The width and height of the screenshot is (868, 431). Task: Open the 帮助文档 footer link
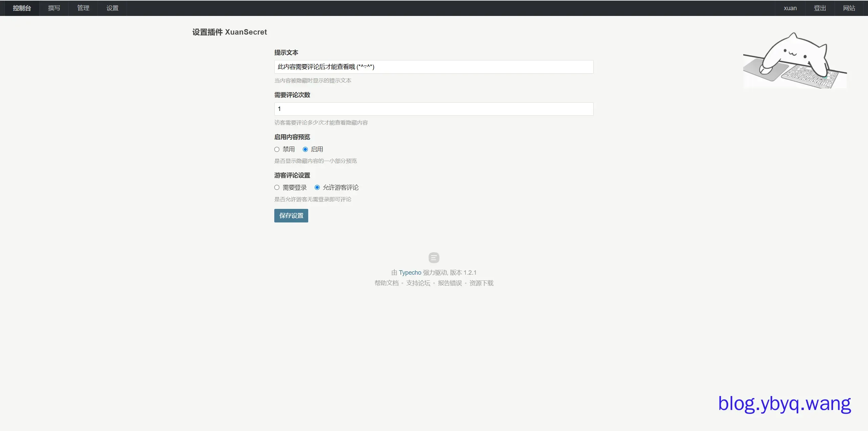(387, 283)
